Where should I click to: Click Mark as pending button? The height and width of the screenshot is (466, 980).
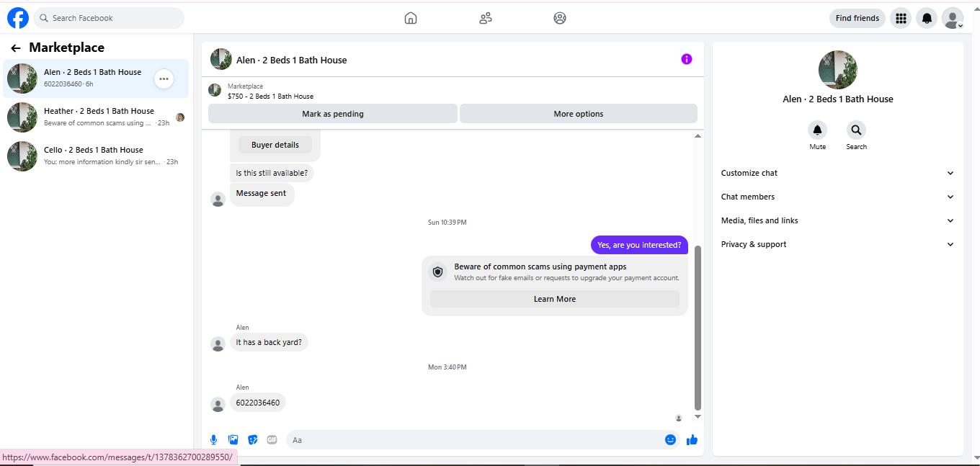333,114
